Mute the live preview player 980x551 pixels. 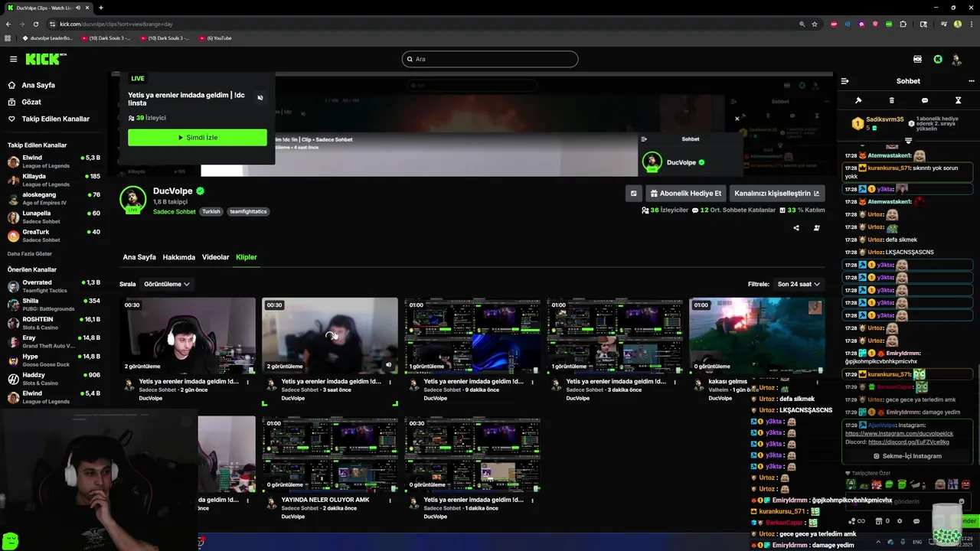click(x=260, y=98)
